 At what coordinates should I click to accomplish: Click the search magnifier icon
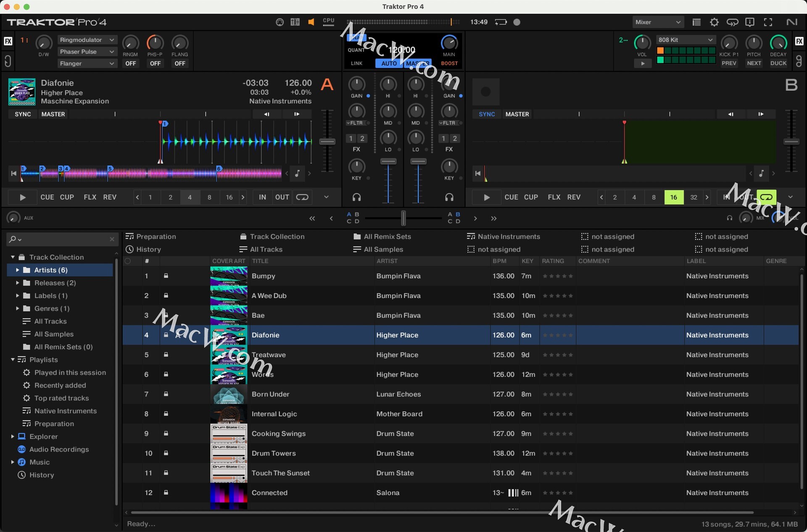13,239
